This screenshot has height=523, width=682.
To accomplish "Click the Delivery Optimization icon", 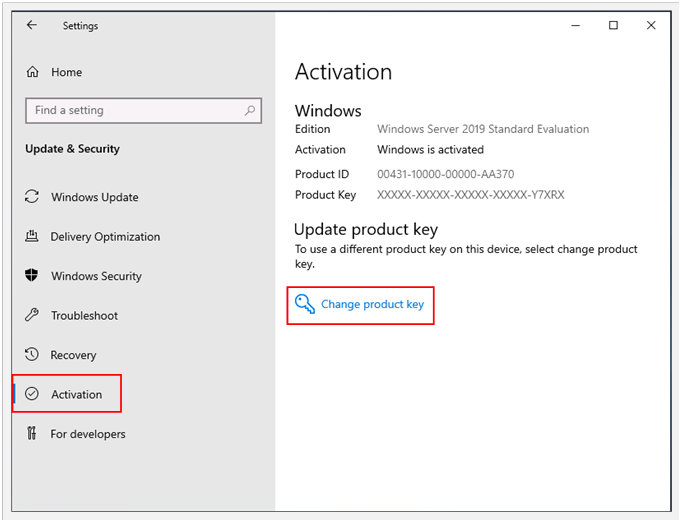I will 32,236.
